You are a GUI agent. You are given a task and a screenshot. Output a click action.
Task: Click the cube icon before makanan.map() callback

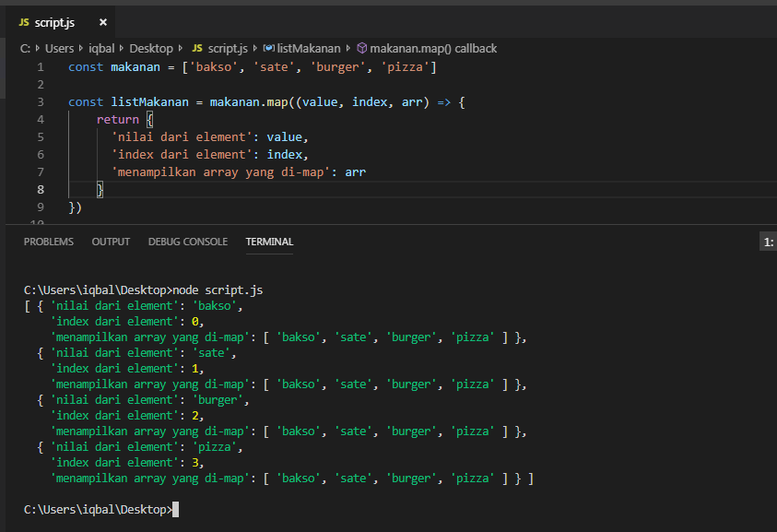tap(361, 48)
